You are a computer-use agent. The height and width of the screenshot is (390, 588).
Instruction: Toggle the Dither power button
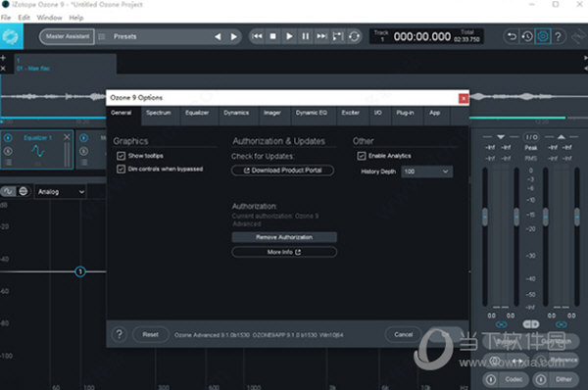click(x=541, y=379)
